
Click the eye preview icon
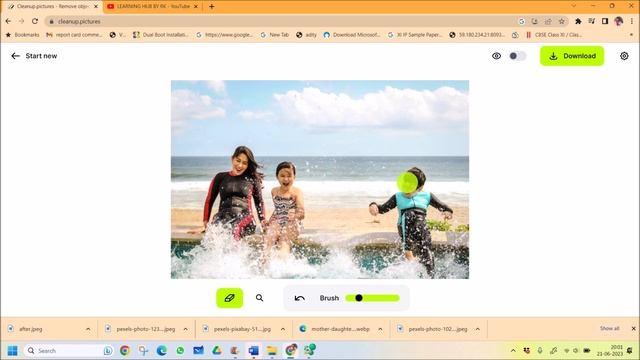496,56
